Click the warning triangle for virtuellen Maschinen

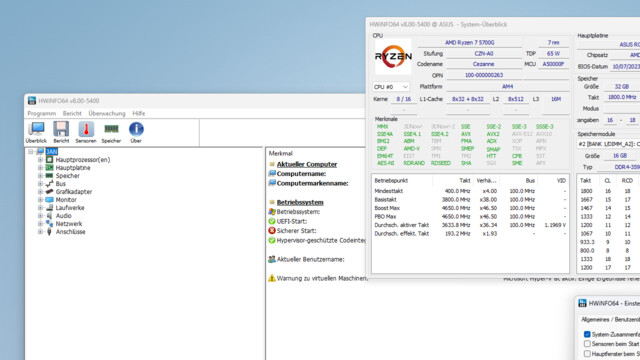(272, 278)
